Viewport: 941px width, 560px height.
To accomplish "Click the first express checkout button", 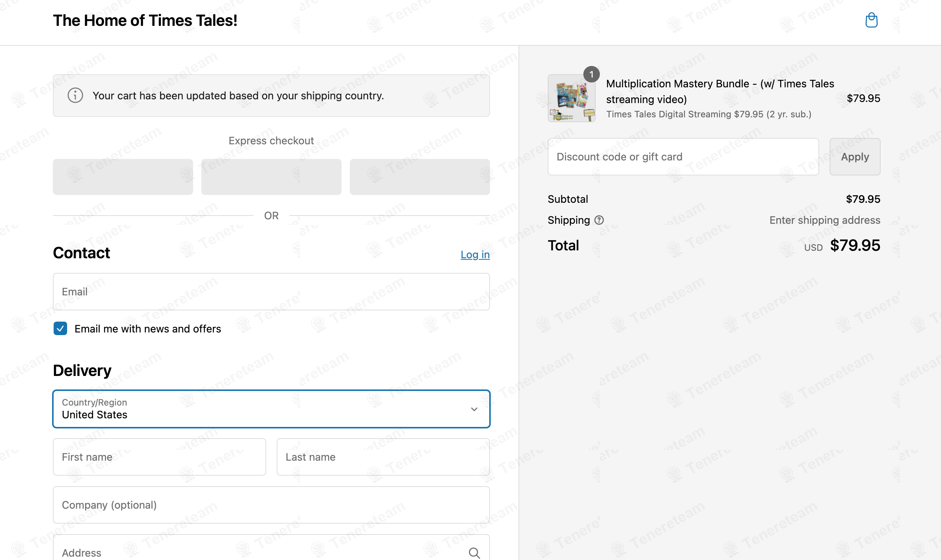I will [x=123, y=177].
